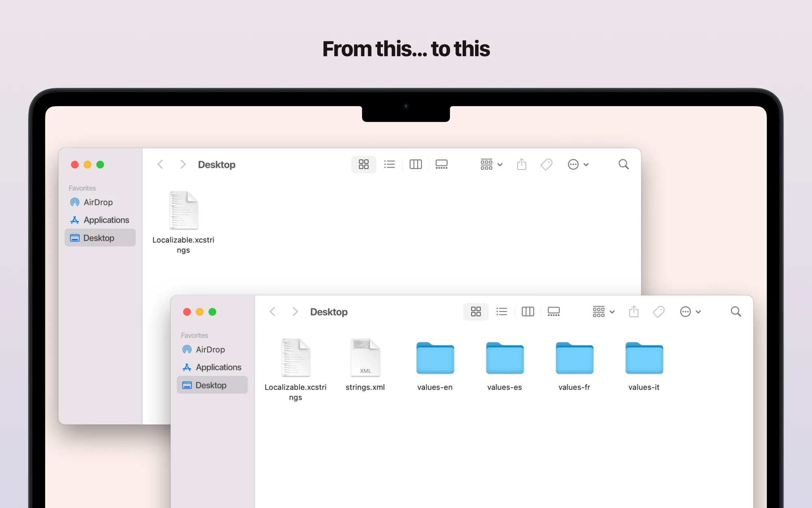Click Share icon in front Finder window

[x=633, y=312]
